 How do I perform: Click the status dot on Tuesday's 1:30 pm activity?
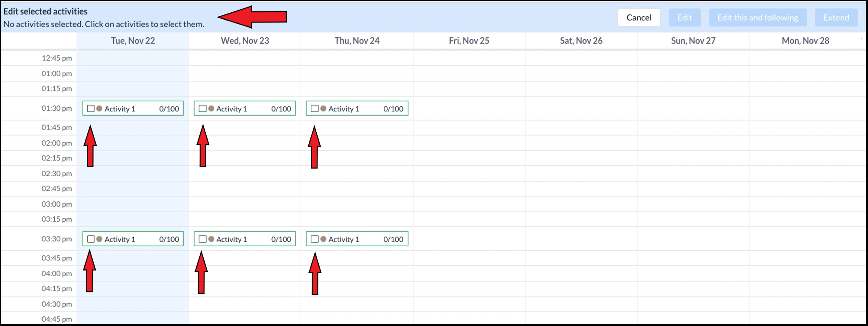coord(99,108)
